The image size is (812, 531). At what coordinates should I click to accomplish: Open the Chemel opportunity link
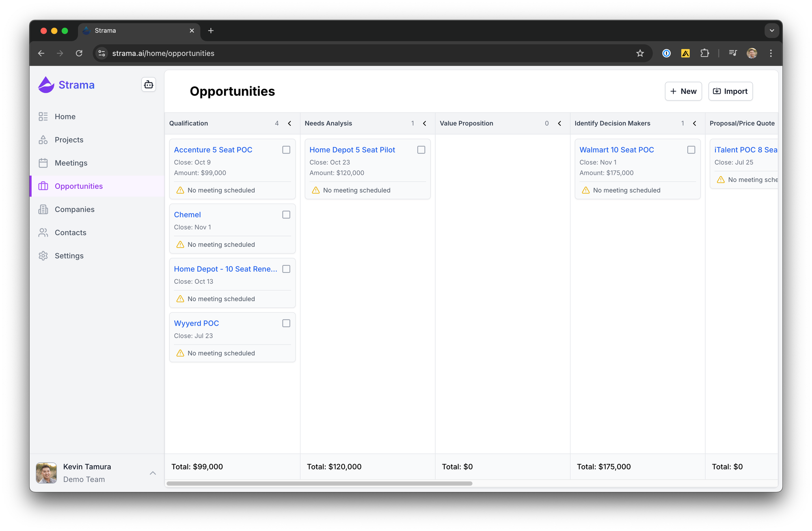click(187, 215)
